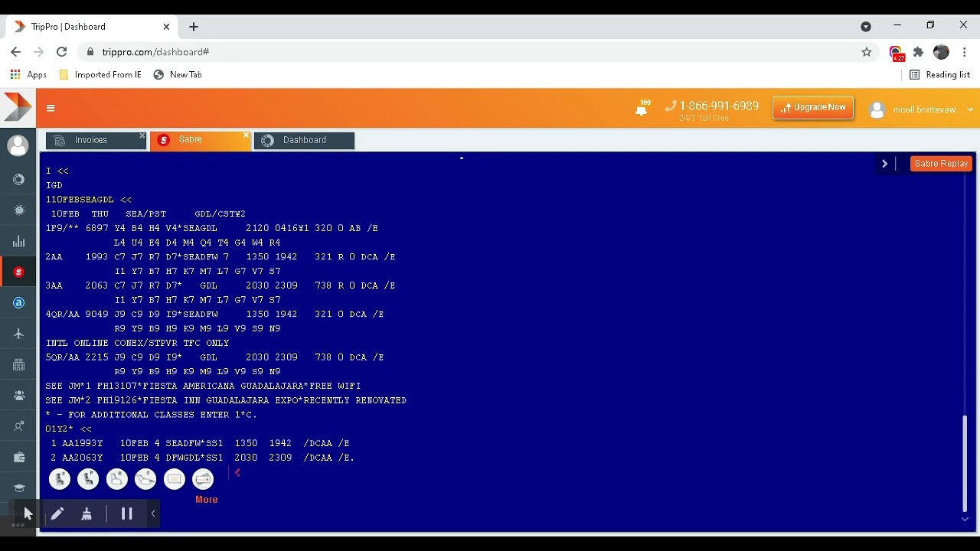Open Chrome profile avatar

click(941, 52)
